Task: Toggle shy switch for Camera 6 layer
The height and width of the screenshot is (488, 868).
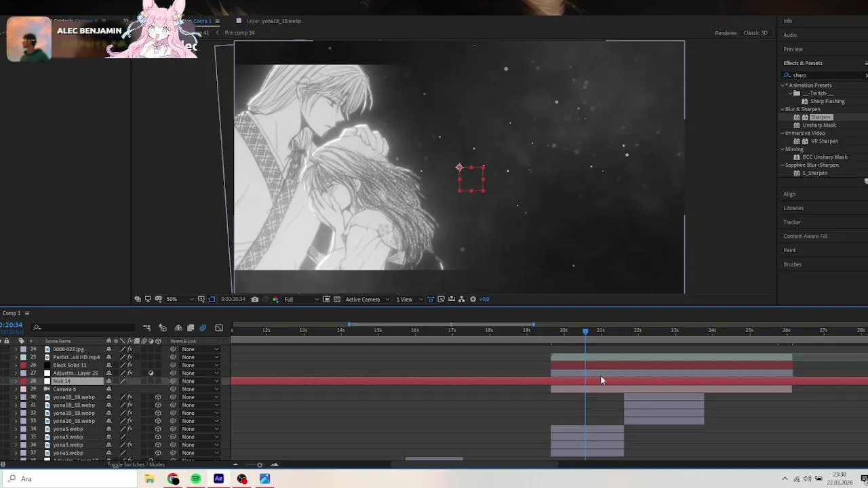Action: (x=108, y=389)
